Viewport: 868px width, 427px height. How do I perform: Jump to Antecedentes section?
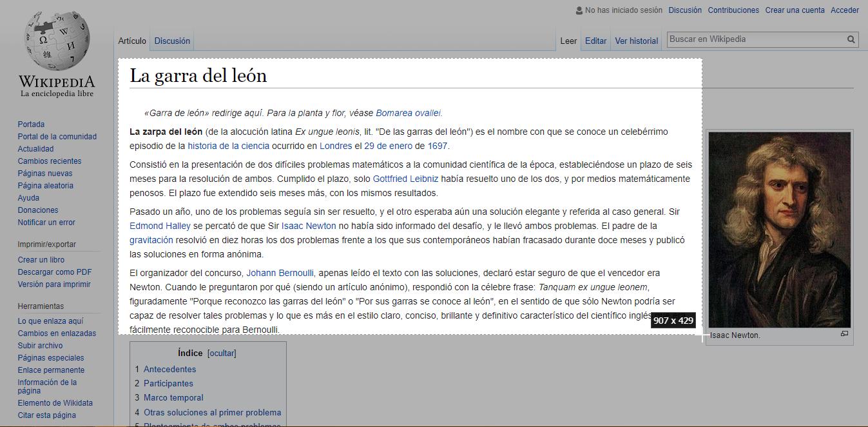[169, 370]
